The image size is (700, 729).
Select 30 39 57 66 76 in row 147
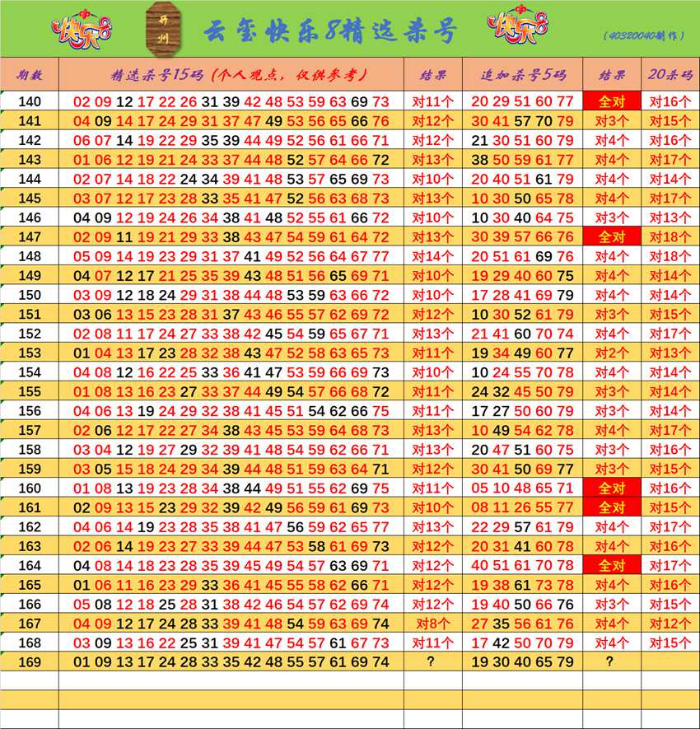[x=522, y=236]
